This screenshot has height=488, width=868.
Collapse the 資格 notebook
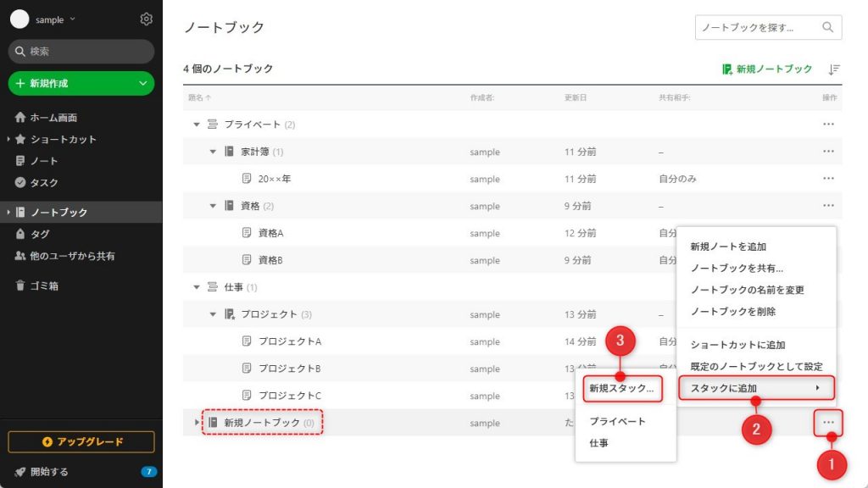(x=213, y=206)
